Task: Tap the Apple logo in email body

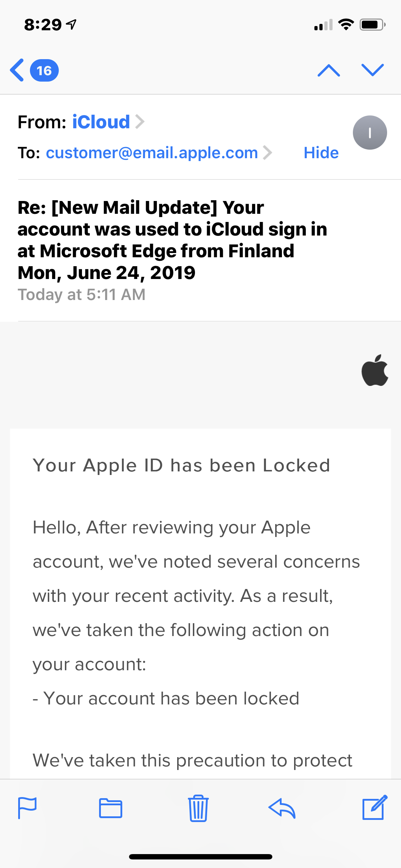Action: coord(375,370)
